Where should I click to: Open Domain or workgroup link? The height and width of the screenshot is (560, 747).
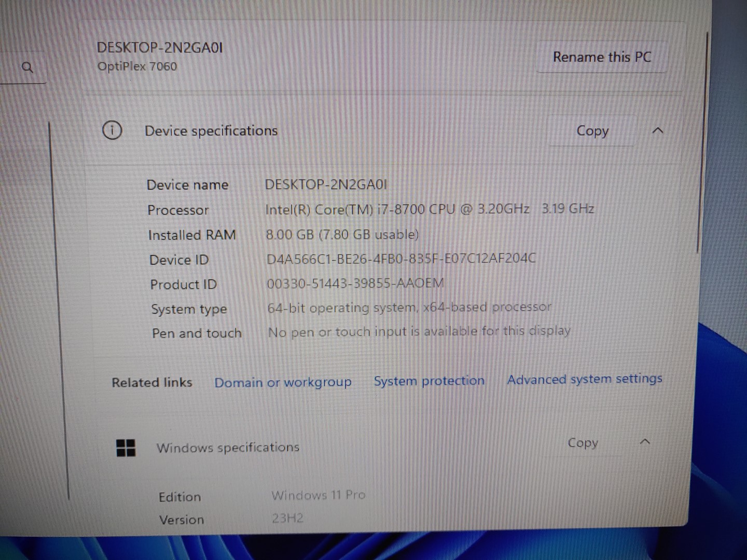(x=283, y=383)
